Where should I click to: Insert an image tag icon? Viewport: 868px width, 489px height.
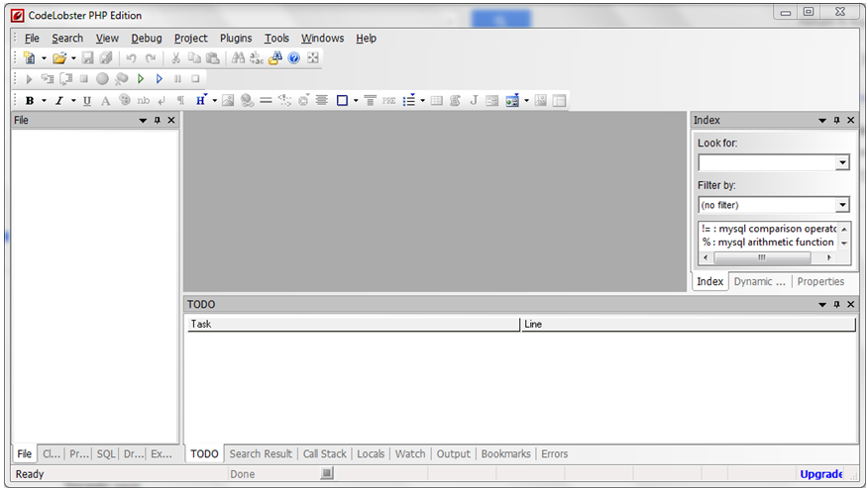pos(228,101)
